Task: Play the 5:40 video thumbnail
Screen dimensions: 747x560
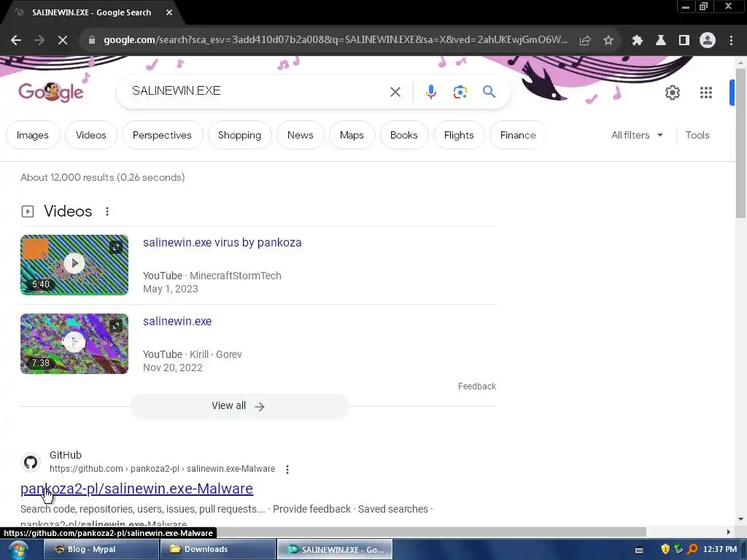Action: point(74,265)
